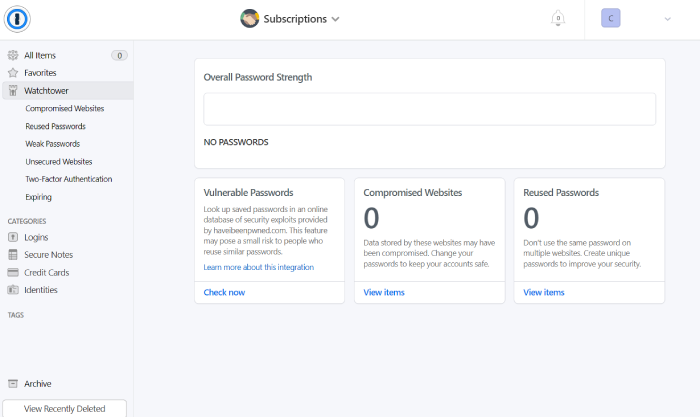Expand the account menu chevron
Viewport: 700px width, 417px height.
tap(667, 19)
